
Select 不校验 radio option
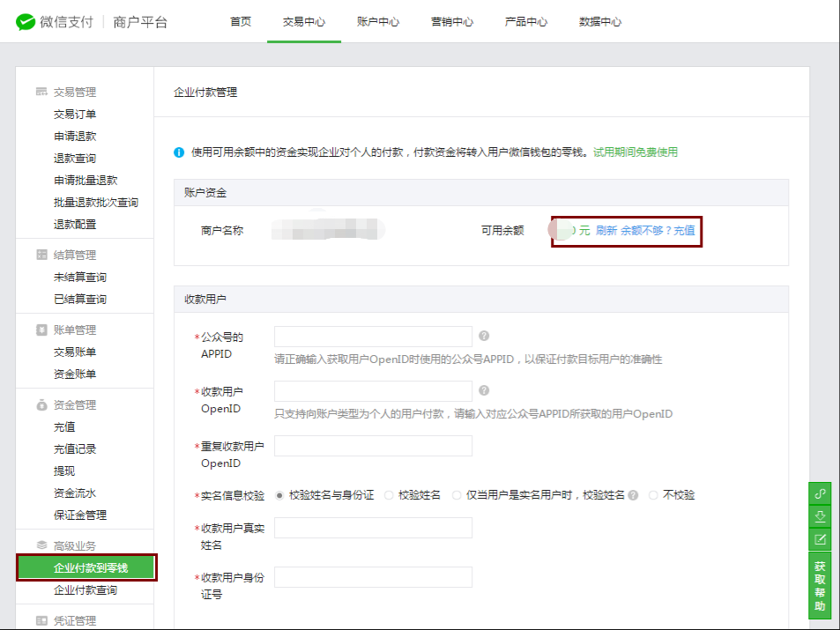click(653, 495)
